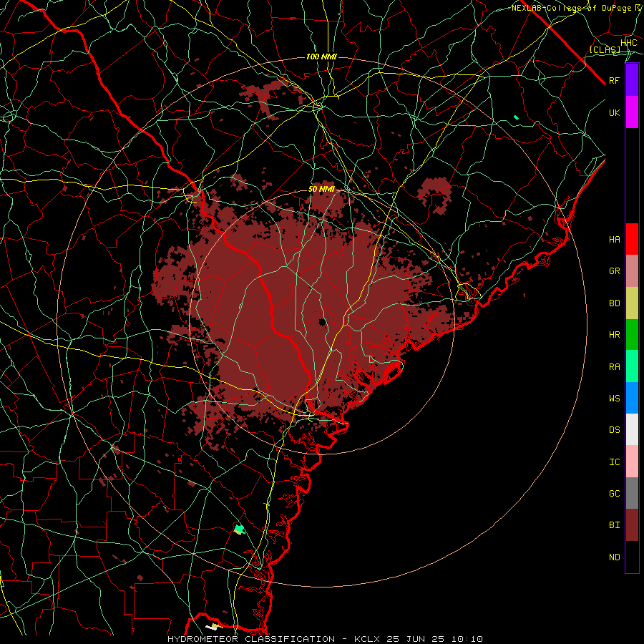Click the UK magenta legend swatch

632,112
